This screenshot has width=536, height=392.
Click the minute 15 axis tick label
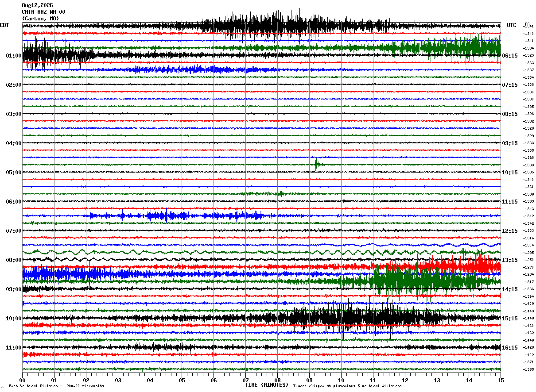pyautogui.click(x=501, y=380)
